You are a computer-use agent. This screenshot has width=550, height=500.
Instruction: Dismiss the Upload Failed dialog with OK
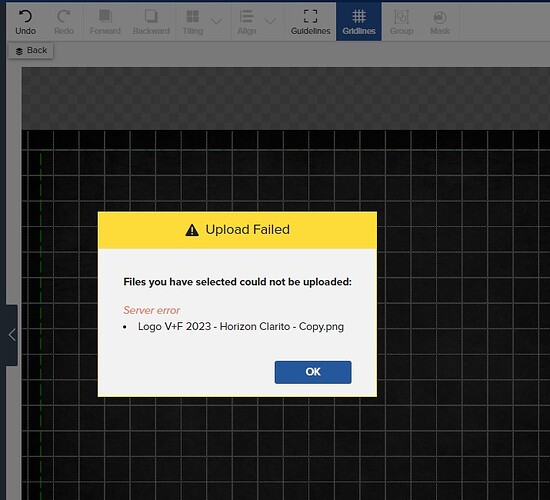313,372
